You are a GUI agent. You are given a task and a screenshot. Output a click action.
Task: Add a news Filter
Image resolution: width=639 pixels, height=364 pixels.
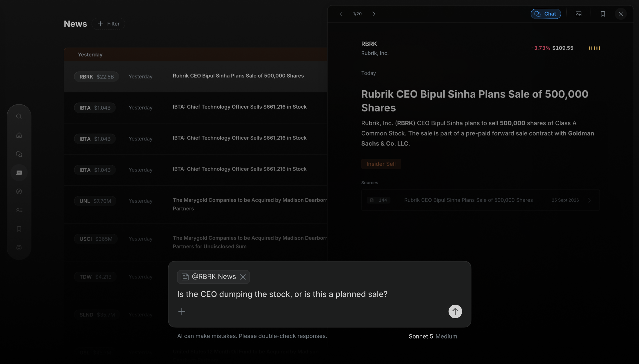point(108,24)
